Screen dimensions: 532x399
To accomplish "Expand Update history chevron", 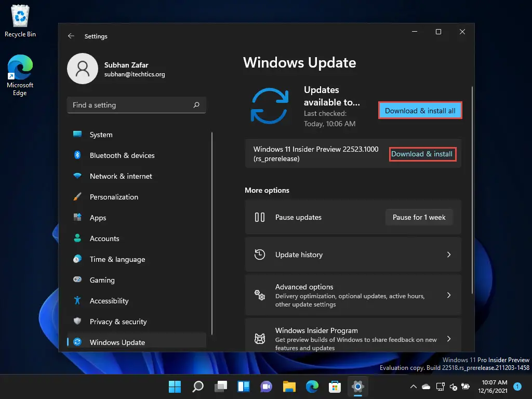I will [x=449, y=255].
